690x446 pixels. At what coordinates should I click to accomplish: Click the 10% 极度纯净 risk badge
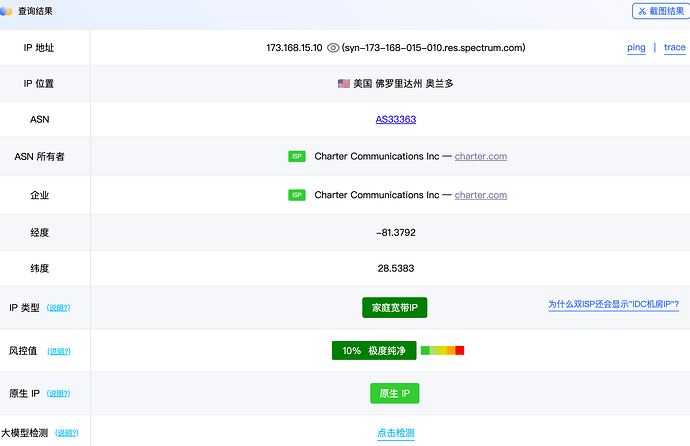[x=374, y=351]
